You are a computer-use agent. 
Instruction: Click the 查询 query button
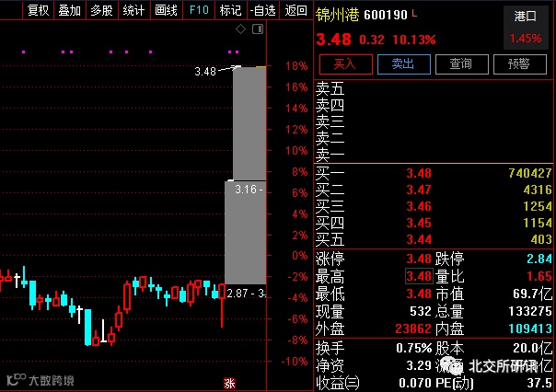click(x=462, y=64)
